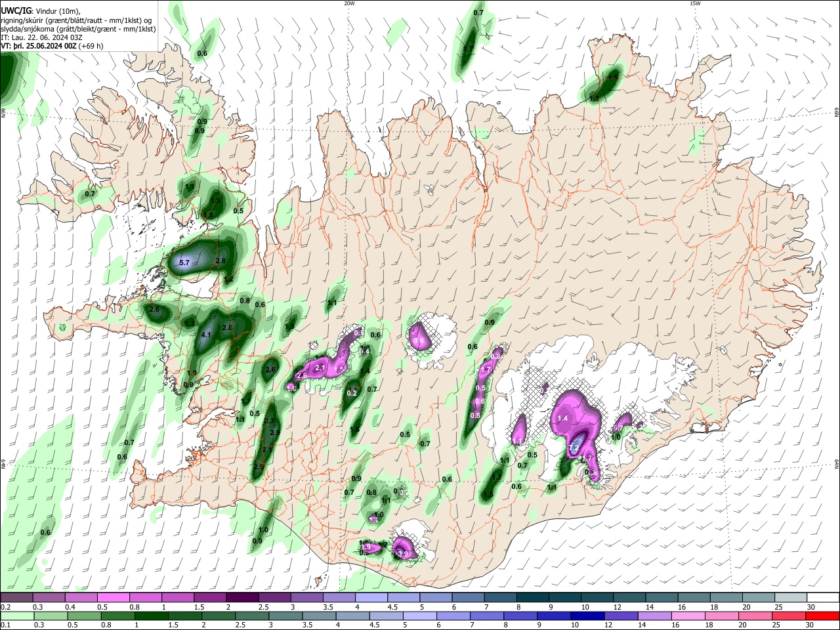Select the darkest purple 2 swatch on the snow scale

242,598
